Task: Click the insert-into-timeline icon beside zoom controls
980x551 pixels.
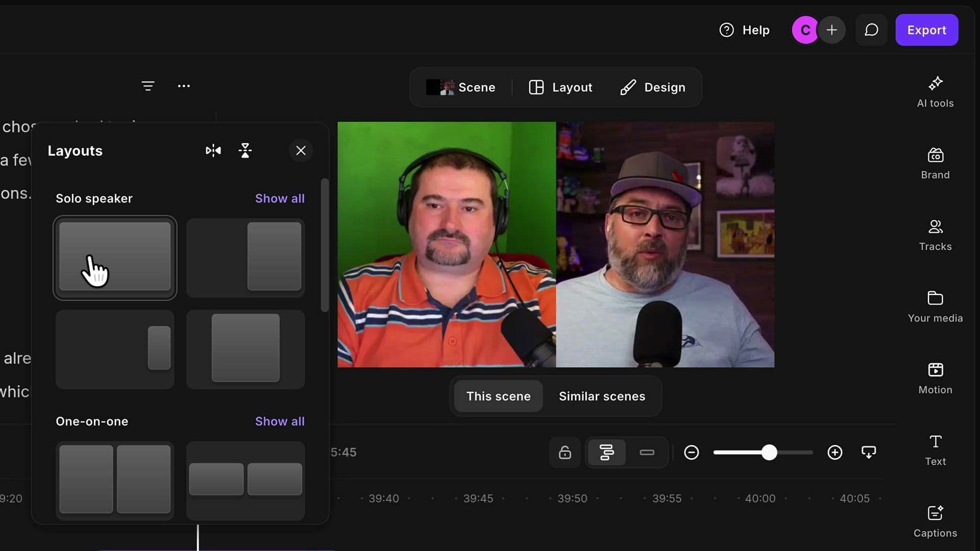Action: pyautogui.click(x=868, y=453)
